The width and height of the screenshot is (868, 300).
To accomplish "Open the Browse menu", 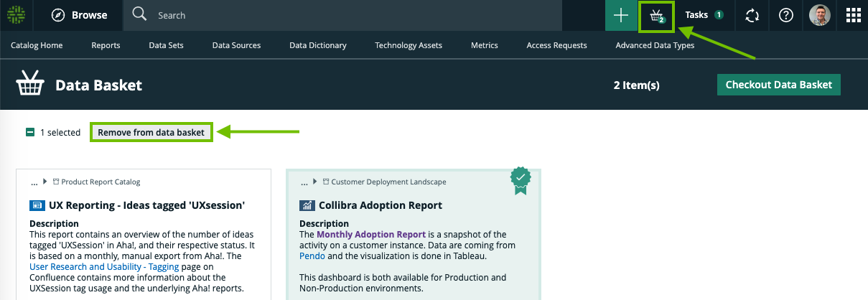I will tap(80, 15).
